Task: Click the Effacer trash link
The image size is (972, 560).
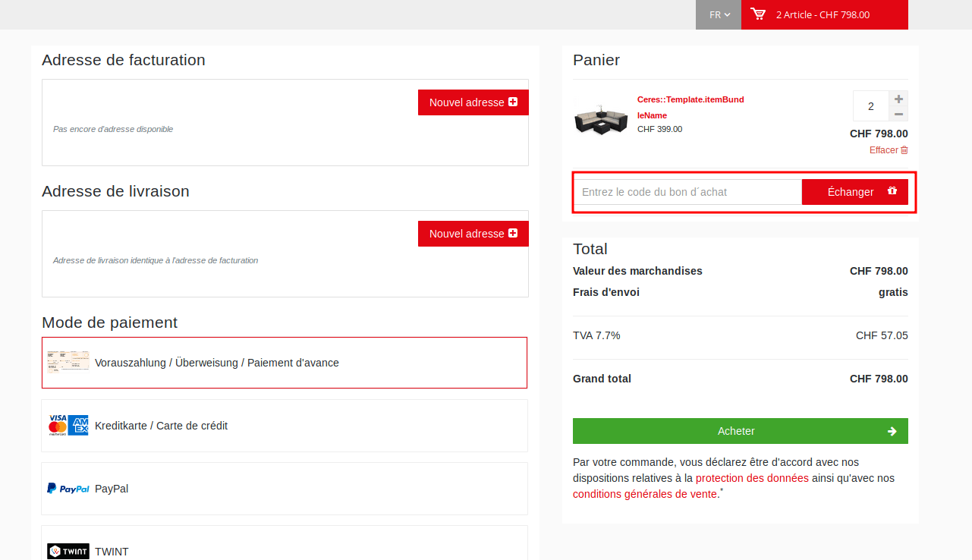Action: [889, 150]
